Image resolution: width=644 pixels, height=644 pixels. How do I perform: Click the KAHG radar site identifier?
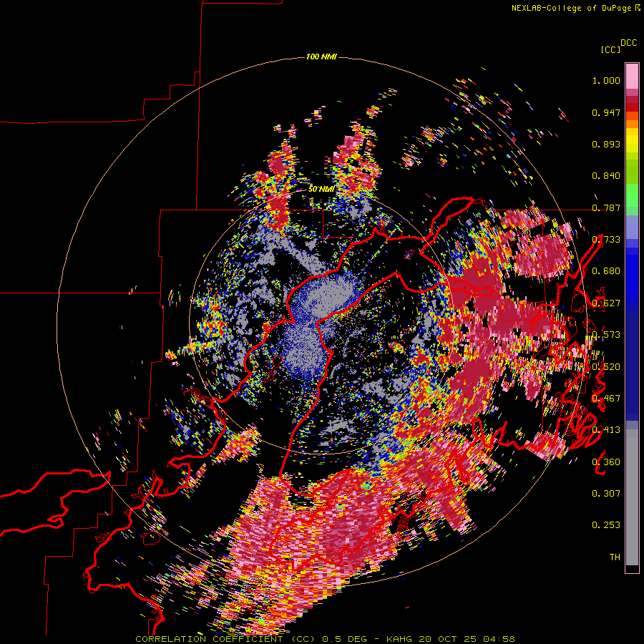tap(401, 639)
